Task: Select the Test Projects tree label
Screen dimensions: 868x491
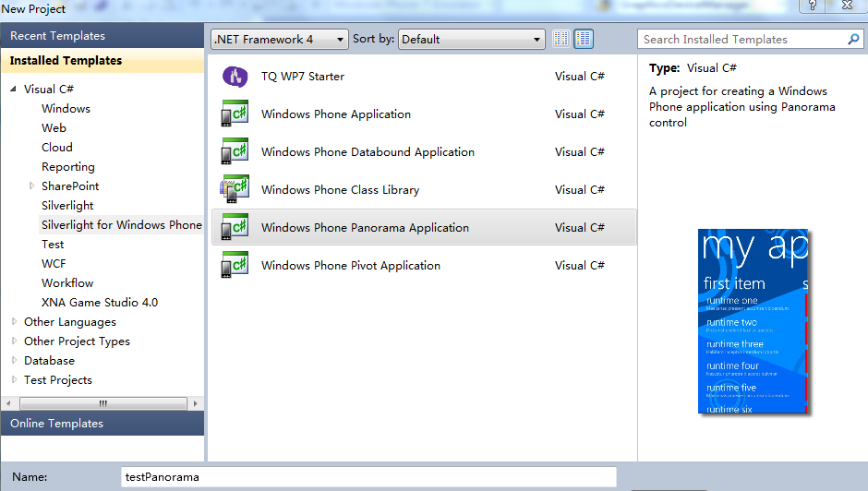Action: (x=58, y=379)
